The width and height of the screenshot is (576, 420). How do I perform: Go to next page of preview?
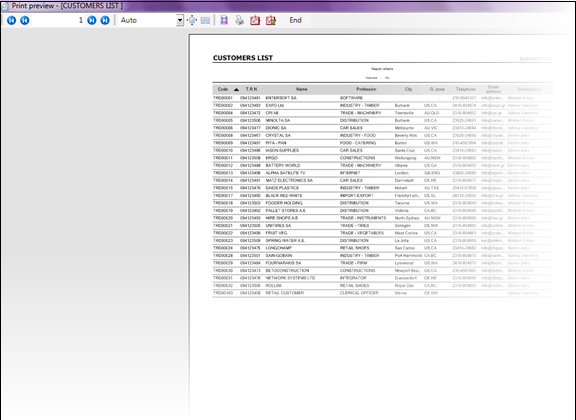tap(92, 21)
